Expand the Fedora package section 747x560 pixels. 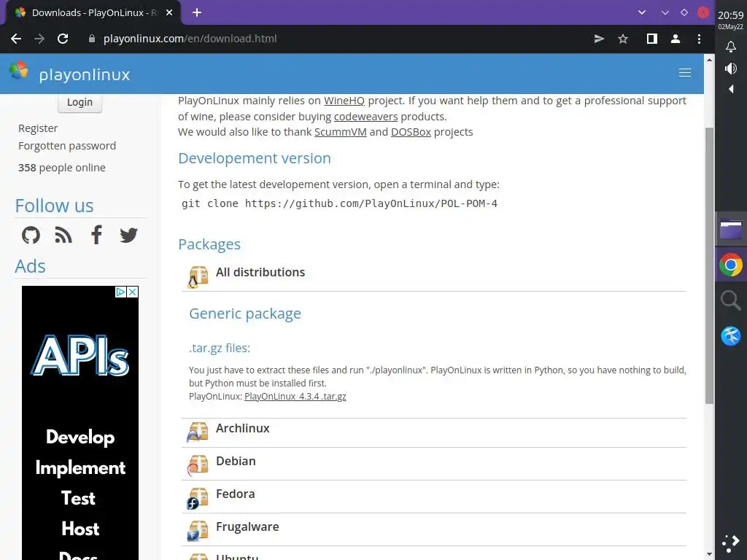[433, 497]
